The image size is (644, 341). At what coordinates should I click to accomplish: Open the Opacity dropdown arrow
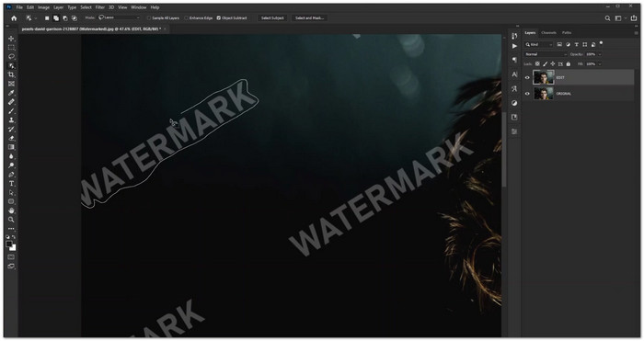click(x=600, y=54)
